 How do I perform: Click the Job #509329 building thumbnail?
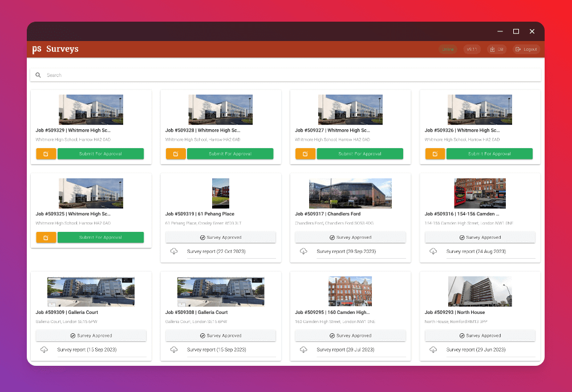coord(91,109)
